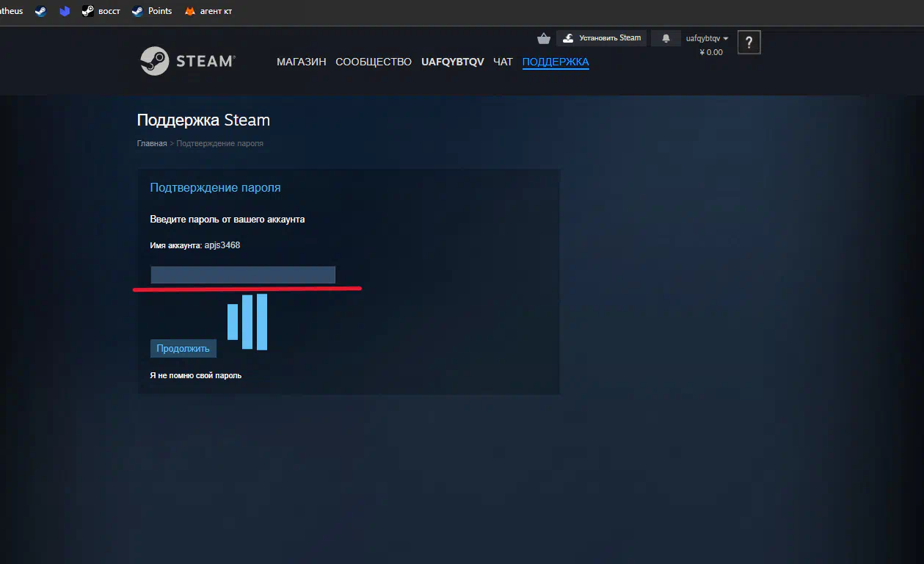
Task: Click the account name apjs3468 text
Action: 222,245
